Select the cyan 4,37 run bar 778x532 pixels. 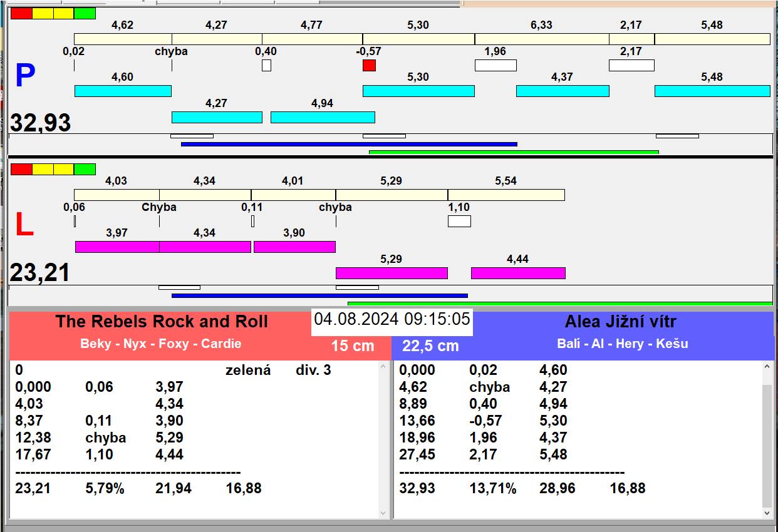[x=563, y=91]
